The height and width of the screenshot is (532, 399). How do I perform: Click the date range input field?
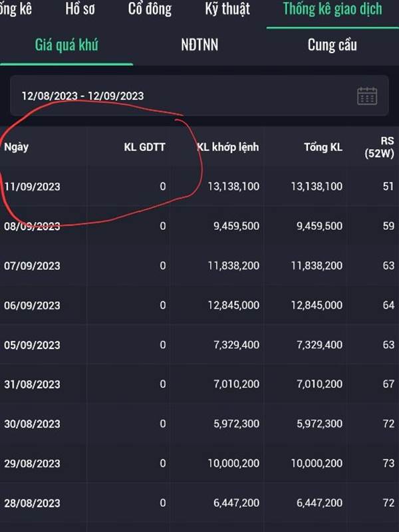[x=180, y=96]
